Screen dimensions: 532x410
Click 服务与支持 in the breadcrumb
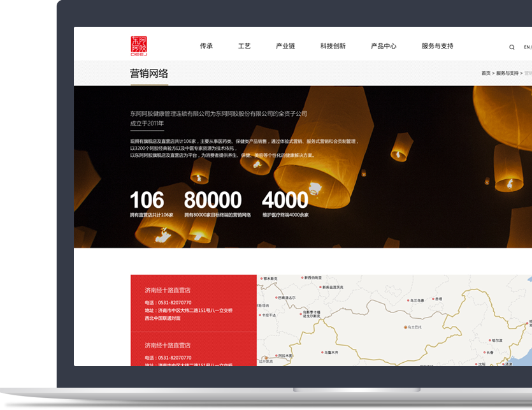pyautogui.click(x=507, y=73)
